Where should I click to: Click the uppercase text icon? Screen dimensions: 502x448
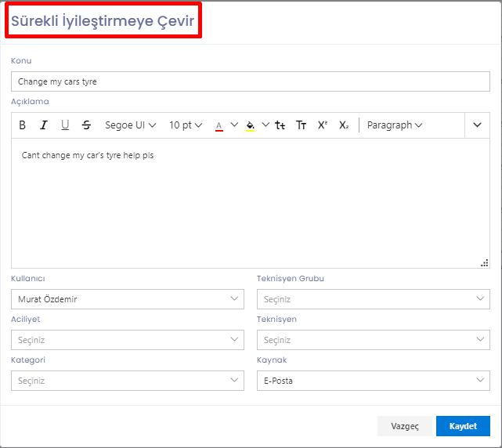coord(301,125)
